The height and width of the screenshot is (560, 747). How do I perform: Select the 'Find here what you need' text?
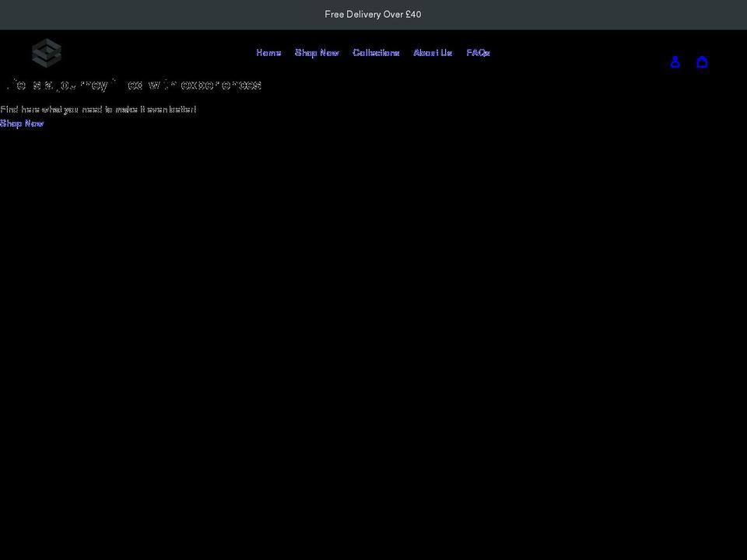(98, 109)
